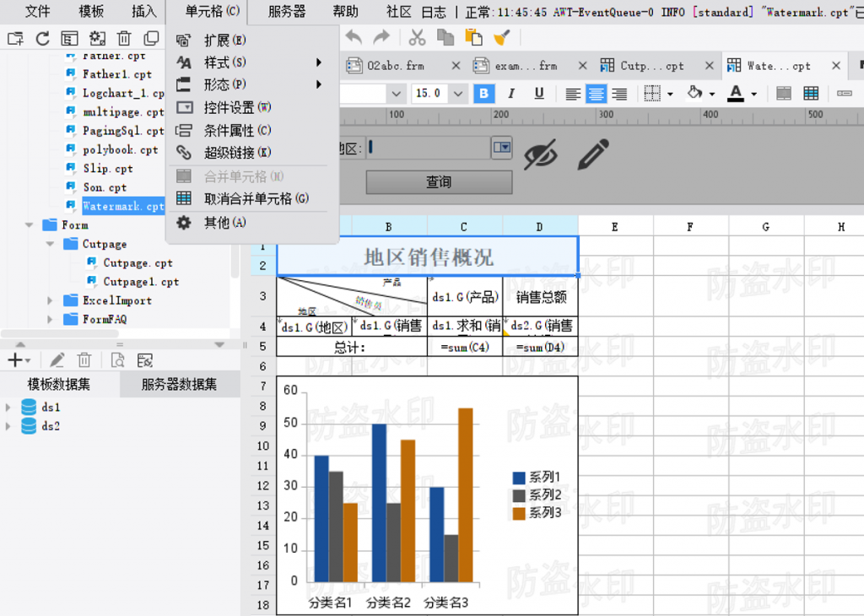Toggle bold formatting off
Screen dimensions: 864x616
coord(483,93)
